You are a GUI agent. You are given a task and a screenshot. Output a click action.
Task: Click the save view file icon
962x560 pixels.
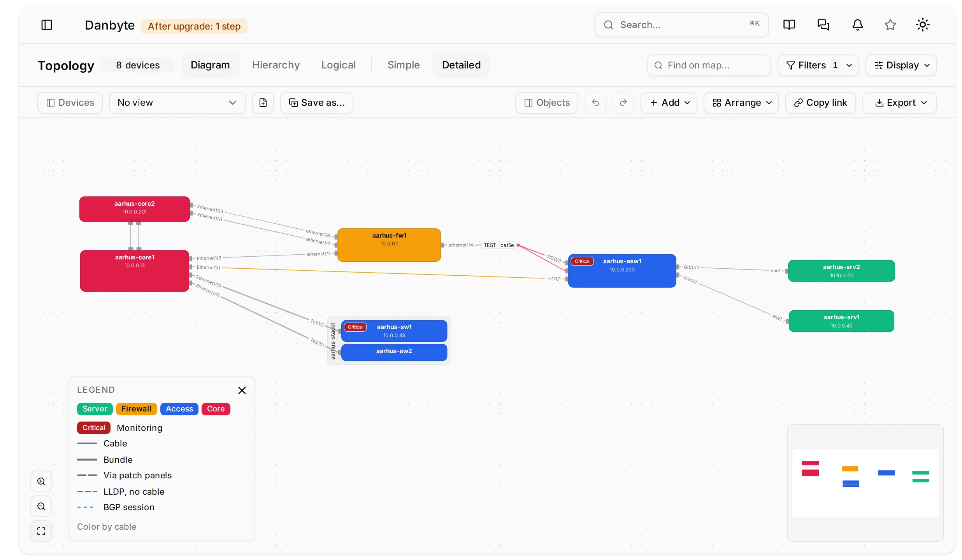pyautogui.click(x=263, y=103)
